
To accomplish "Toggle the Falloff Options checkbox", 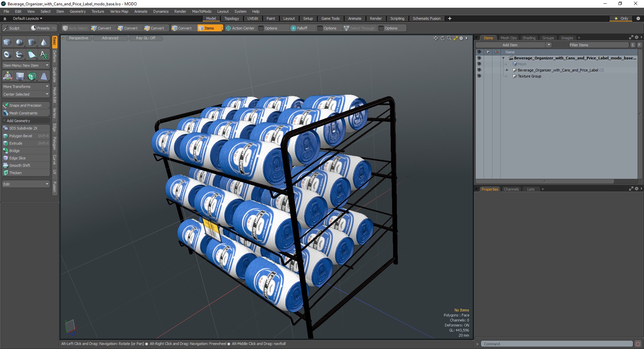I will pos(320,28).
